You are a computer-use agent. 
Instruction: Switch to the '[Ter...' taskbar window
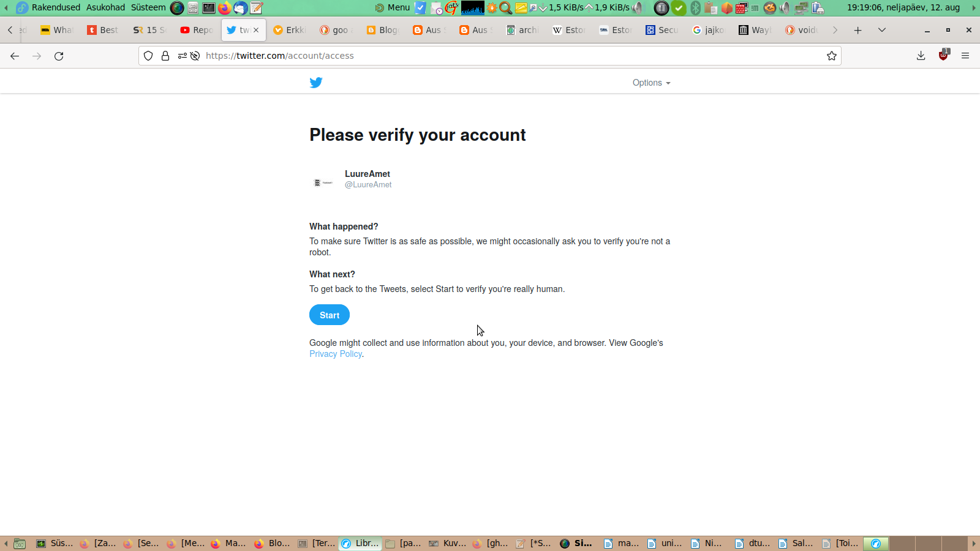tap(317, 543)
